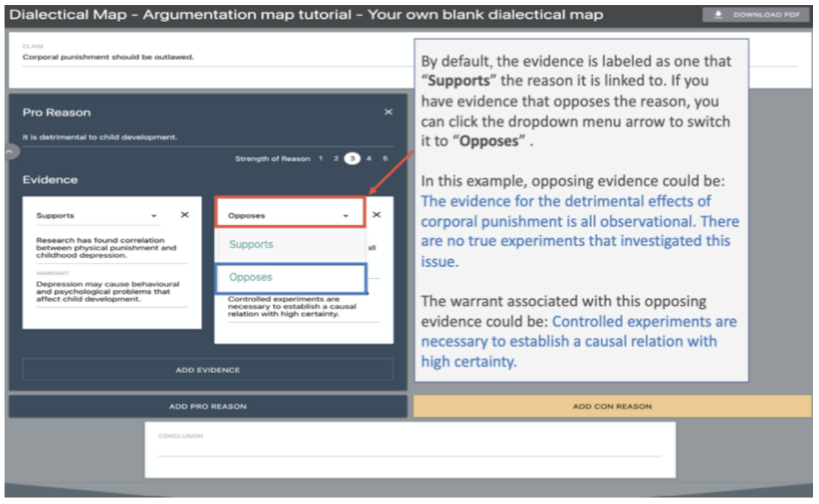This screenshot has width=819, height=504.
Task: Open the first evidence card's Supports dropdown
Action: pos(154,216)
